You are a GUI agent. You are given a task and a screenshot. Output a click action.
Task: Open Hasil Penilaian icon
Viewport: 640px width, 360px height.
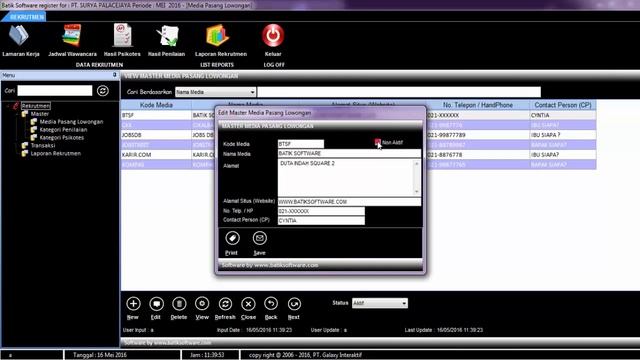tap(167, 36)
